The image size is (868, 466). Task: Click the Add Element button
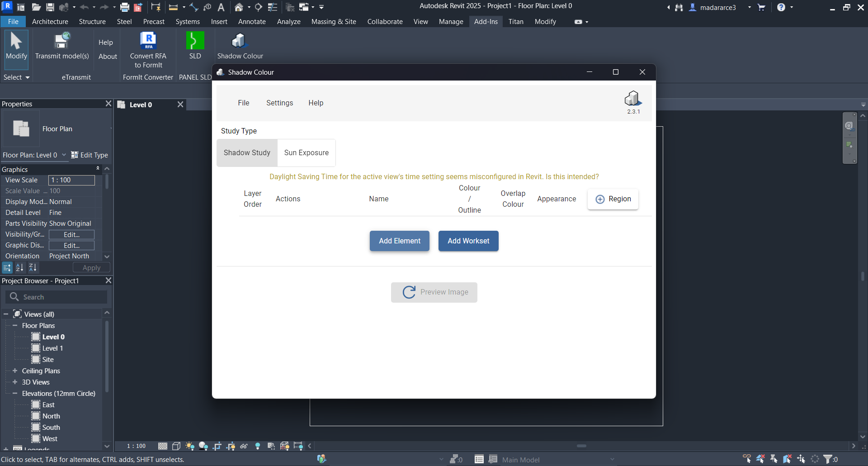[400, 241]
